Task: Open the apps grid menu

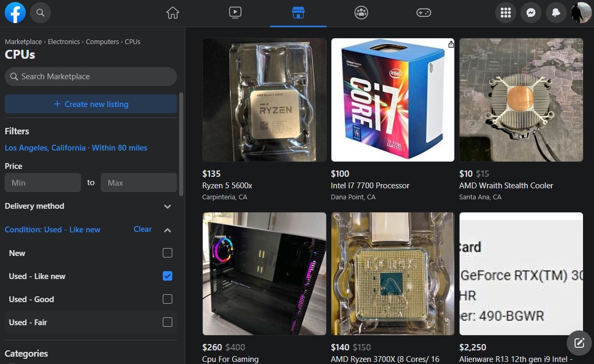Action: coord(505,13)
